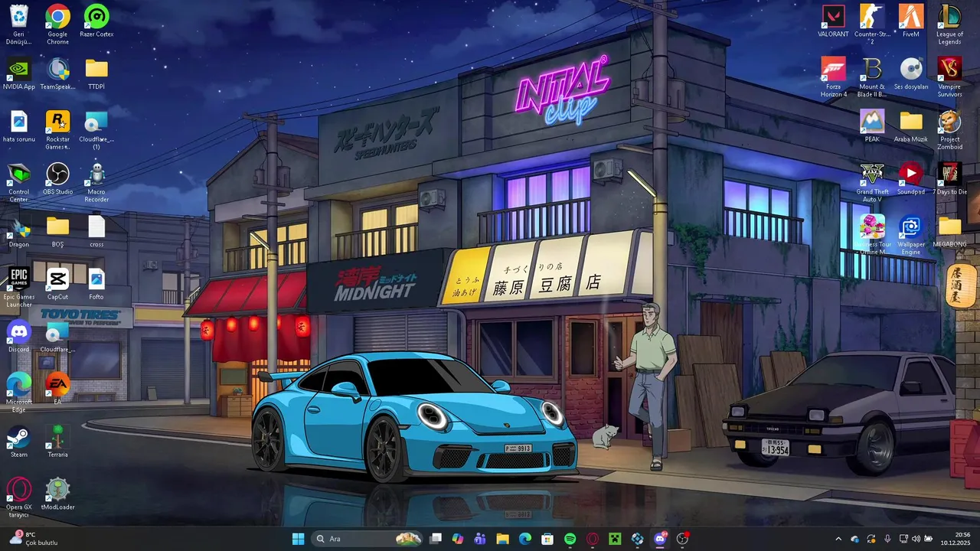980x551 pixels.
Task: Select the BOŞ folder icon
Action: pos(57,231)
